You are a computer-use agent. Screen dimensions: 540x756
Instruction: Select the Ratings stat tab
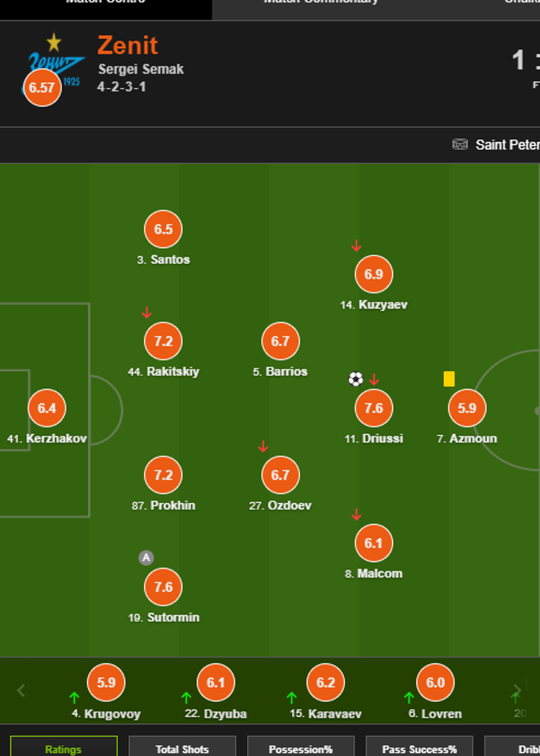[63, 749]
